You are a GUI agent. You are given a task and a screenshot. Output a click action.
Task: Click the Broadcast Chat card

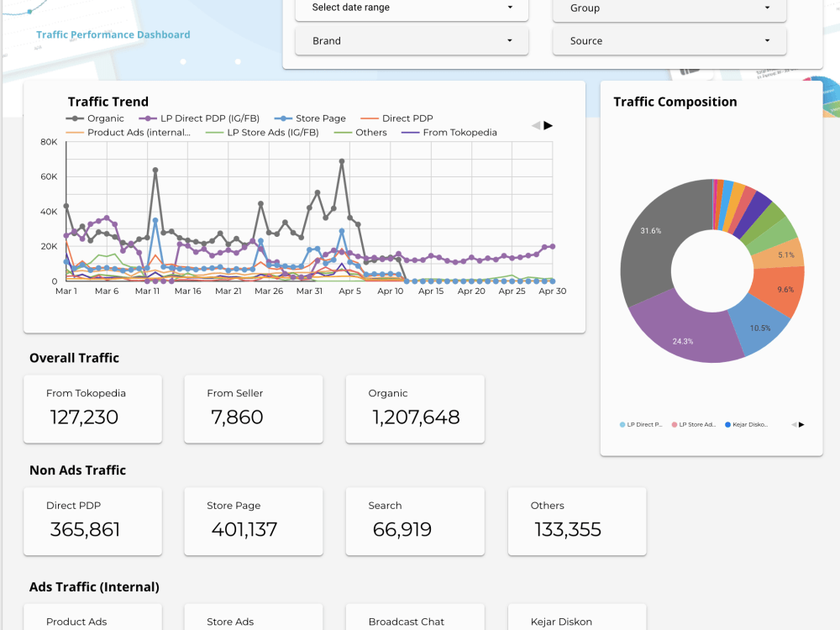click(x=415, y=617)
